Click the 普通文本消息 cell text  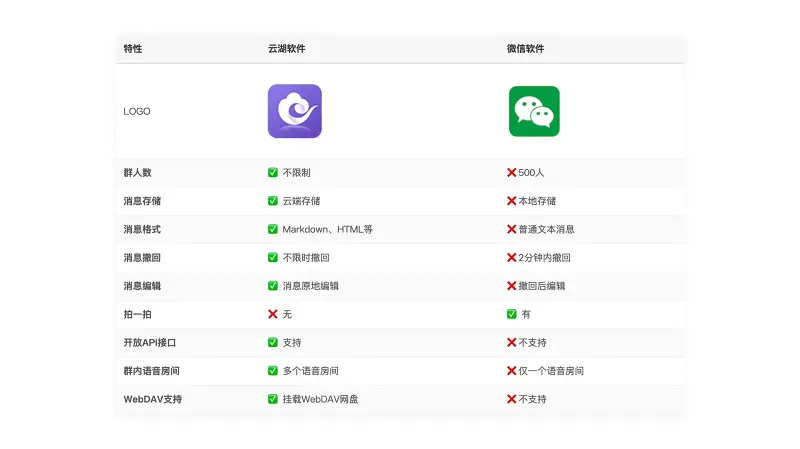(546, 229)
